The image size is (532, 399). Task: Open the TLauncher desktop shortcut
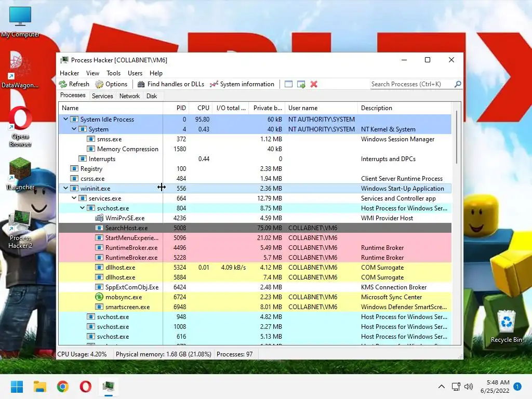[20, 174]
